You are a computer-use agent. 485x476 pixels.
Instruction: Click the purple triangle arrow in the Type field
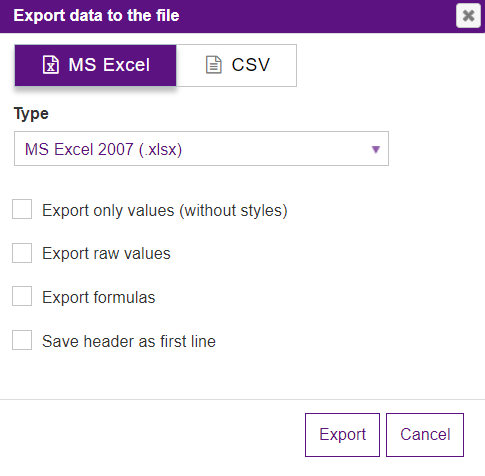(376, 149)
